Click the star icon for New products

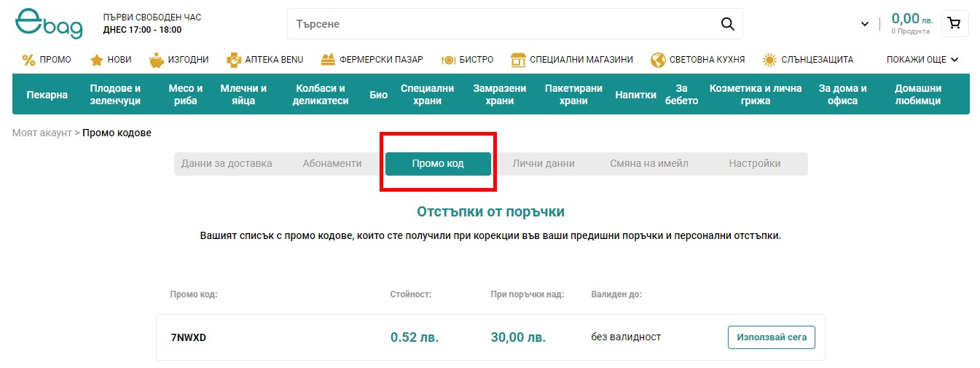pyautogui.click(x=96, y=60)
